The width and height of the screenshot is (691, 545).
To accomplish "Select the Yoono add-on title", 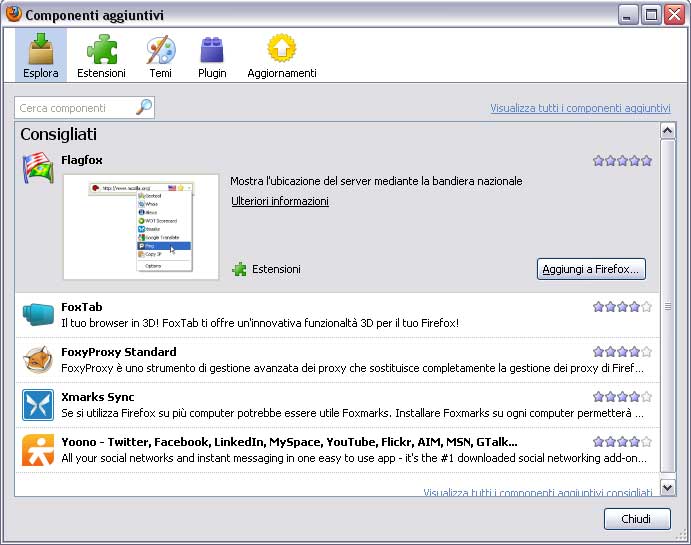I will 290,442.
